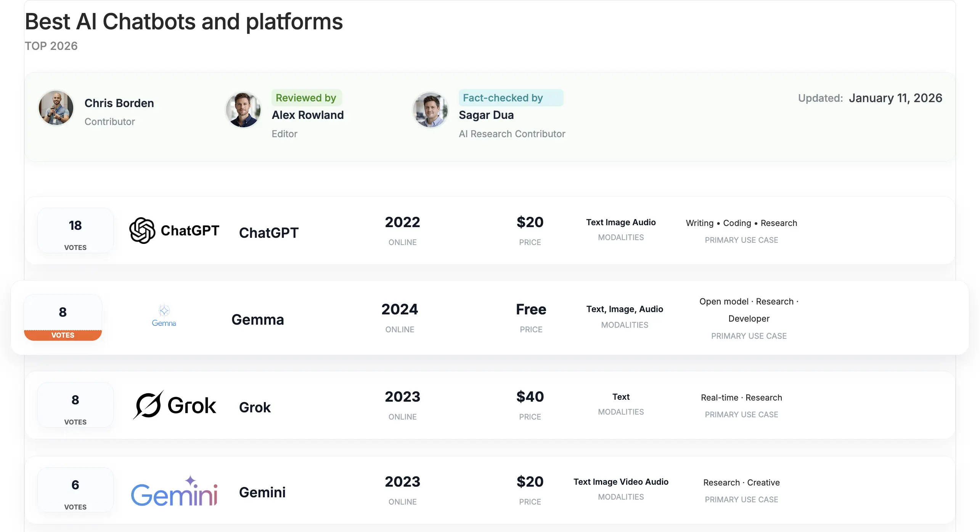Click the ChatGPT logo icon

141,231
